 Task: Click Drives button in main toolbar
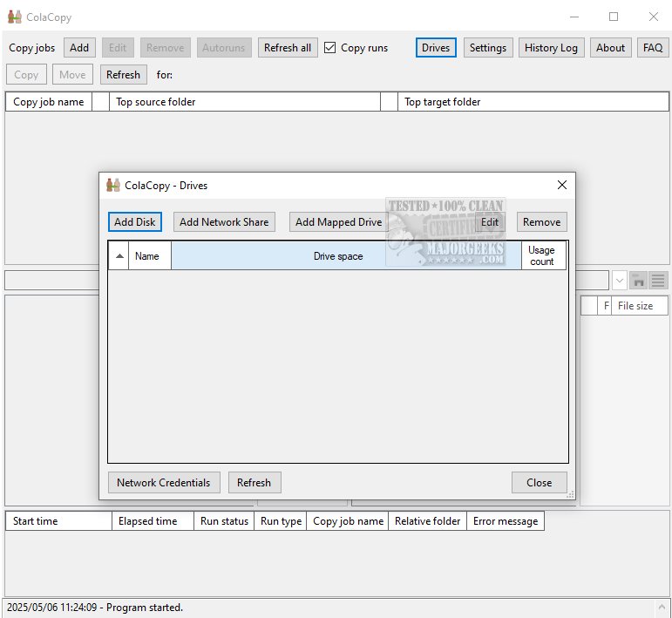pyautogui.click(x=436, y=48)
